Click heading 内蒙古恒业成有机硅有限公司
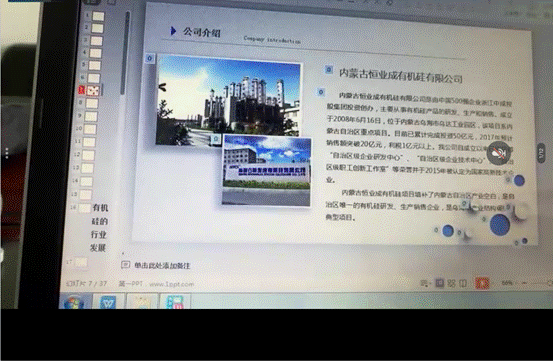Image resolution: width=553 pixels, height=361 pixels. pyautogui.click(x=401, y=75)
